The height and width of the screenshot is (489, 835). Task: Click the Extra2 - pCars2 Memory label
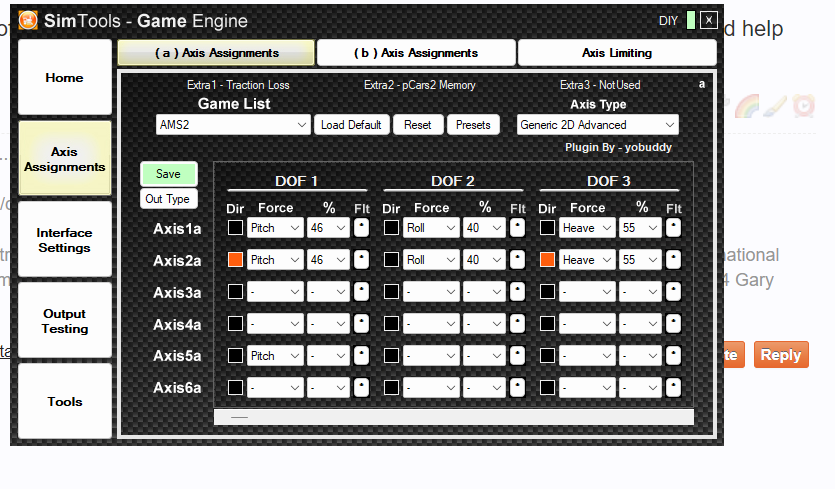coord(420,85)
